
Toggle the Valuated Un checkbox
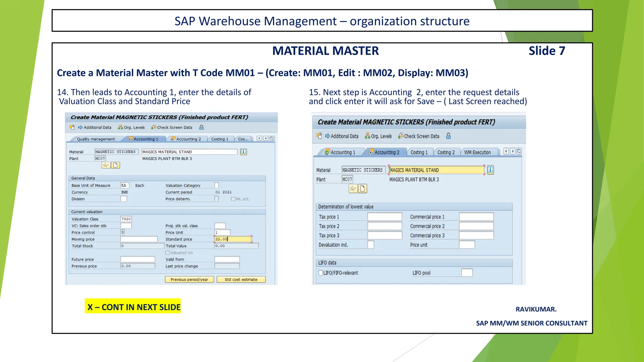tap(168, 253)
